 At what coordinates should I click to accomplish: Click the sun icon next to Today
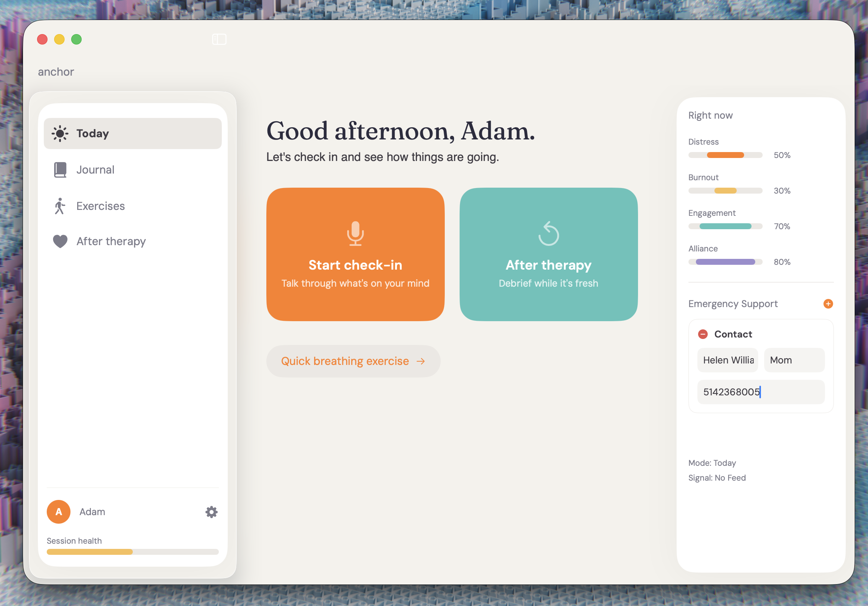point(60,134)
